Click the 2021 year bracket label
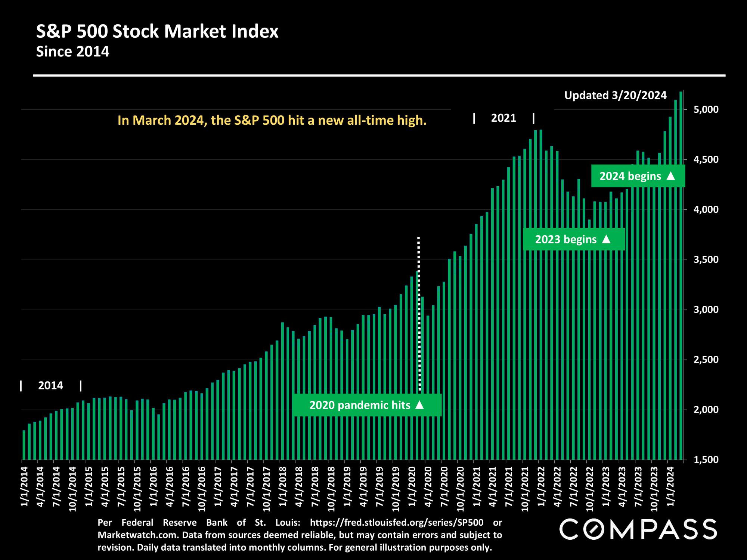747x560 pixels. 503,118
